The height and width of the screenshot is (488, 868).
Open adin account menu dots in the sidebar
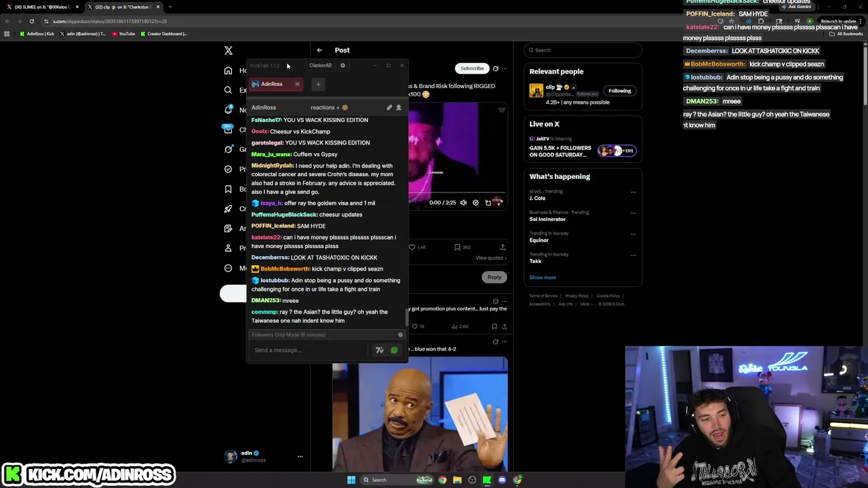(x=300, y=457)
